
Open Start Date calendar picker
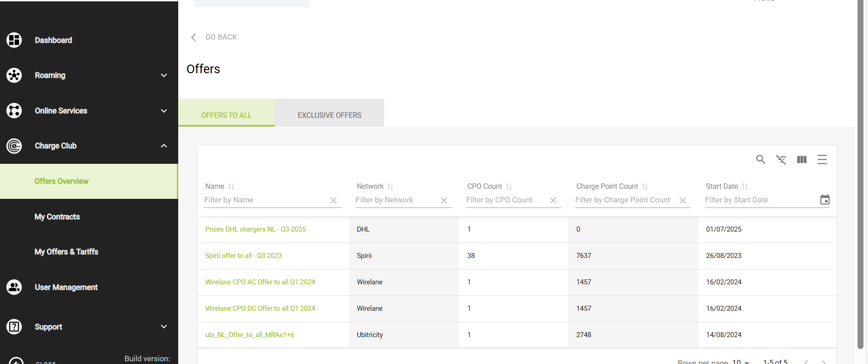coord(825,200)
